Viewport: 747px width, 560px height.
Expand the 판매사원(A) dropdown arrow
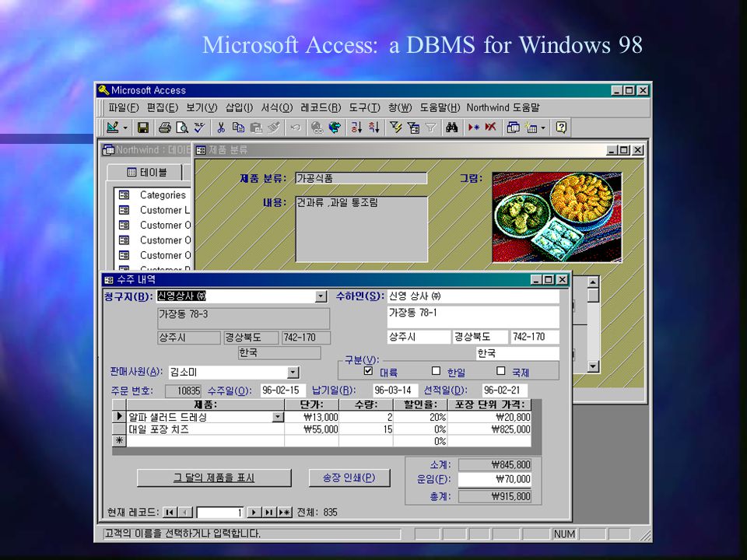pyautogui.click(x=293, y=373)
